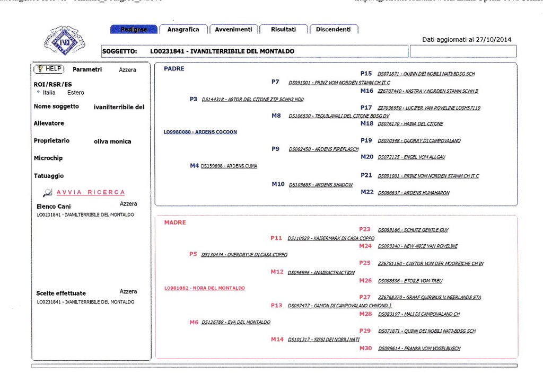Switch to the Risultati tab
Viewport: 543px width, 392px height.
[x=283, y=30]
